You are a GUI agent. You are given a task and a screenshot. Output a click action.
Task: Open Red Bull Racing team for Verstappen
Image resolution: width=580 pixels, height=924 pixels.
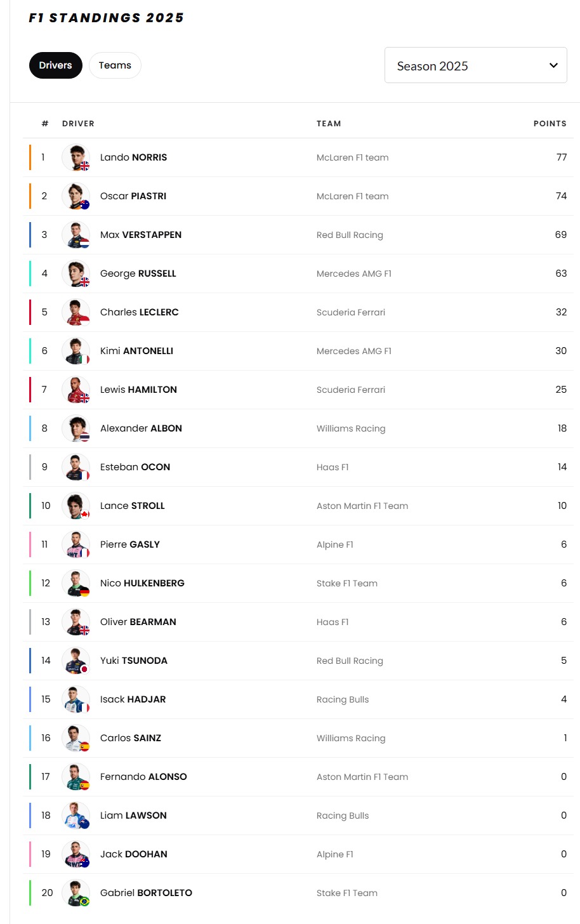tap(350, 235)
